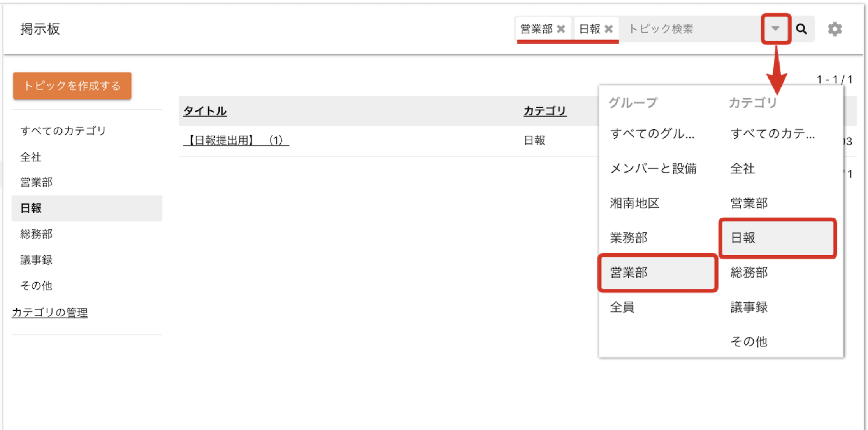
Task: Sort by カテゴリ column header
Action: tap(545, 111)
